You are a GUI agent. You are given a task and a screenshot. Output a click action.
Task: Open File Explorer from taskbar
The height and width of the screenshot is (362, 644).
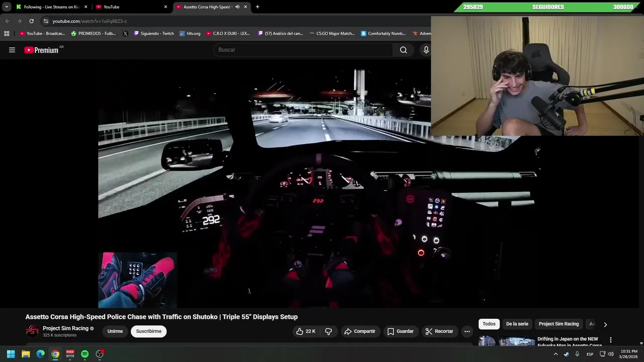26,354
